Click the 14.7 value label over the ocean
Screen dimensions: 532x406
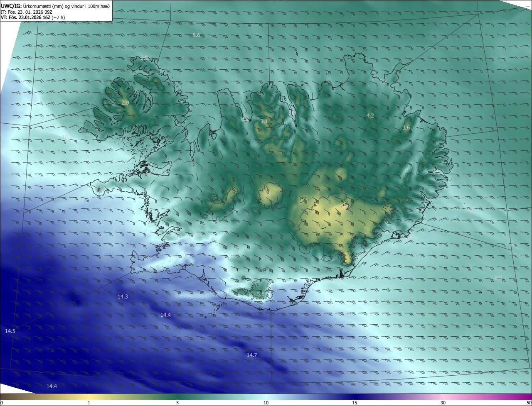tap(252, 355)
